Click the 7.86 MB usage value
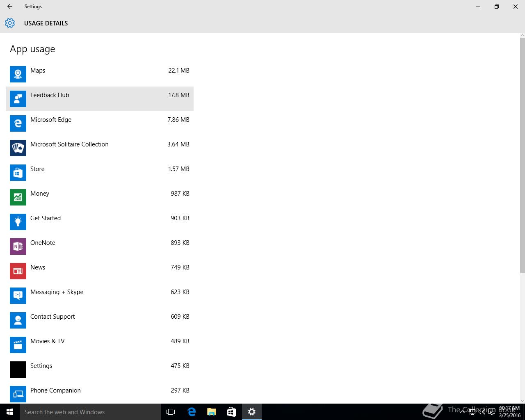The height and width of the screenshot is (420, 525). 178,120
